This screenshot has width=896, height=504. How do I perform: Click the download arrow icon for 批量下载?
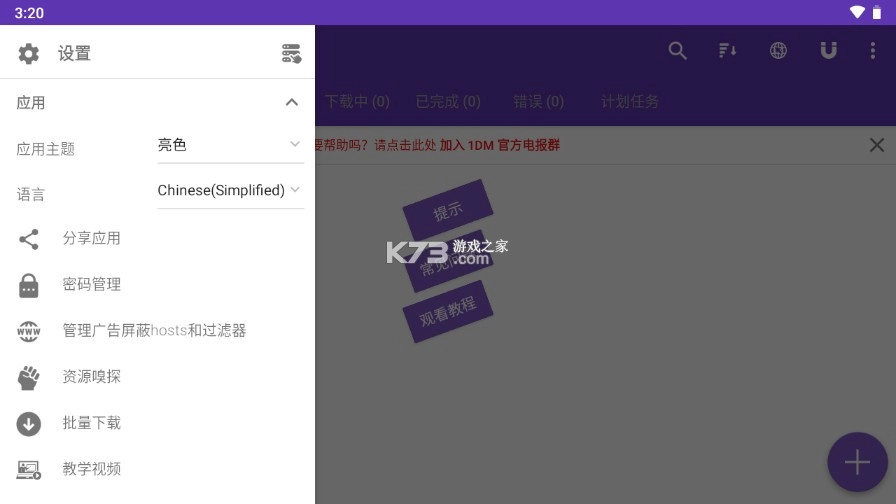pyautogui.click(x=29, y=424)
